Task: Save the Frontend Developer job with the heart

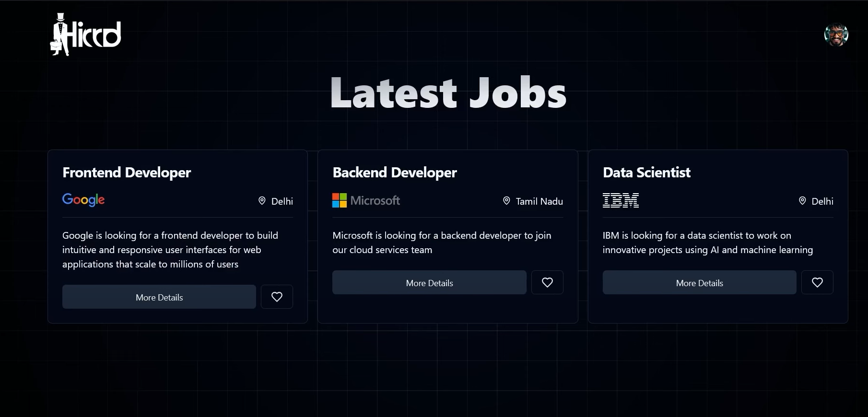Action: point(277,297)
